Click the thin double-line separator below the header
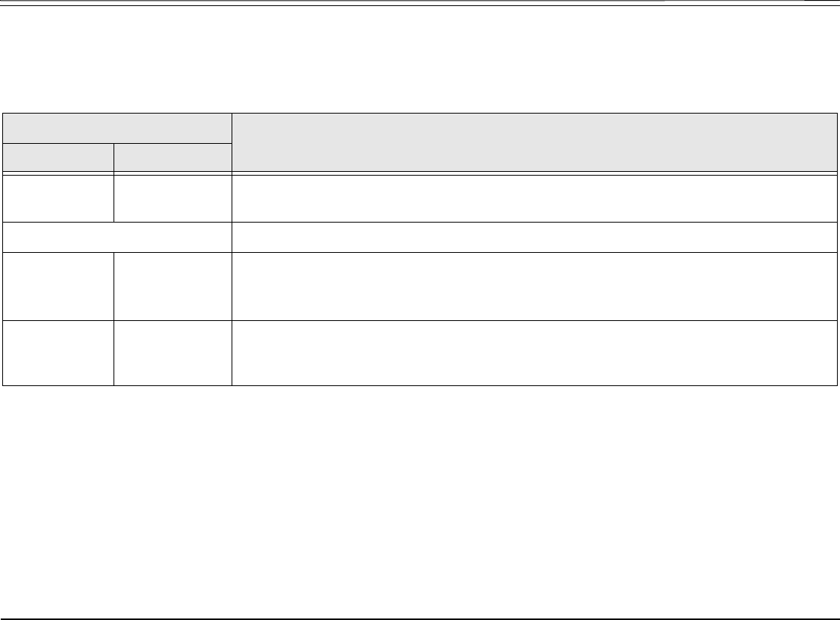840x620 pixels. 420,173
